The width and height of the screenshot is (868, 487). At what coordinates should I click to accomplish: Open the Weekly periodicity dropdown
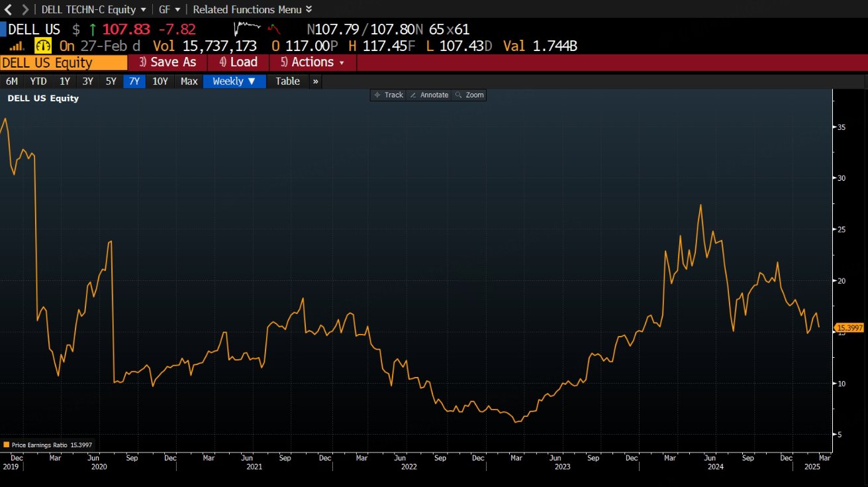coord(234,81)
